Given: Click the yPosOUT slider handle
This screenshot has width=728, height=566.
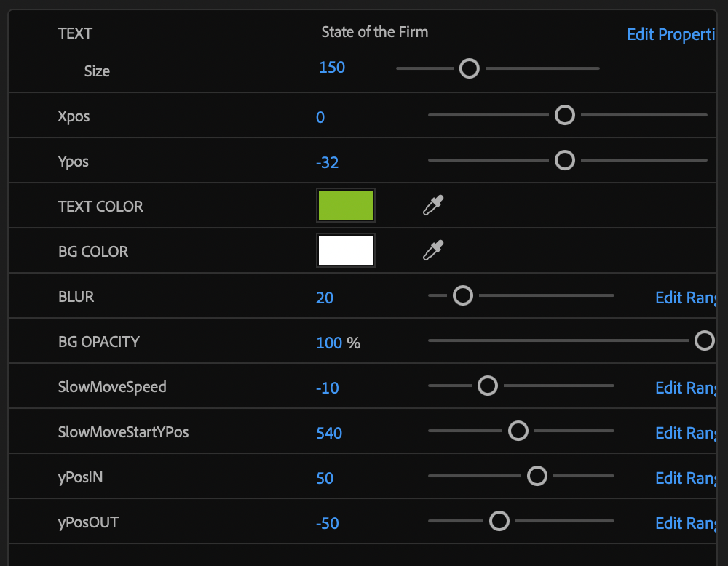Looking at the screenshot, I should click(499, 521).
